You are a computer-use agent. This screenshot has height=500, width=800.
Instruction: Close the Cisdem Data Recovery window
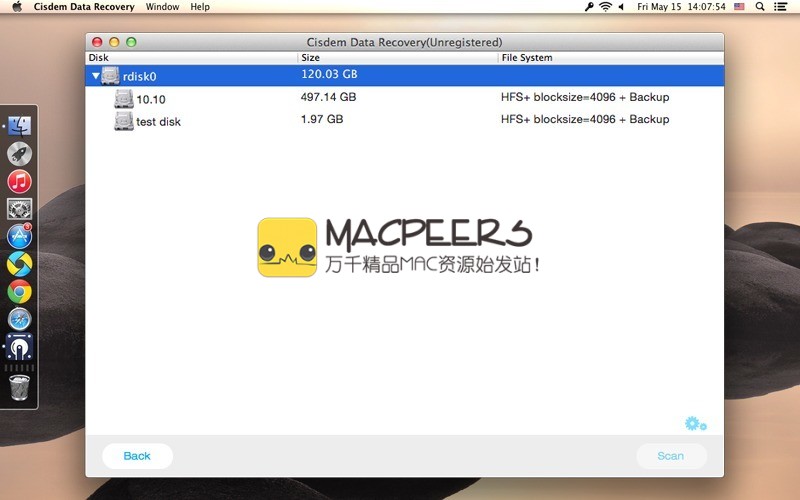pyautogui.click(x=97, y=42)
